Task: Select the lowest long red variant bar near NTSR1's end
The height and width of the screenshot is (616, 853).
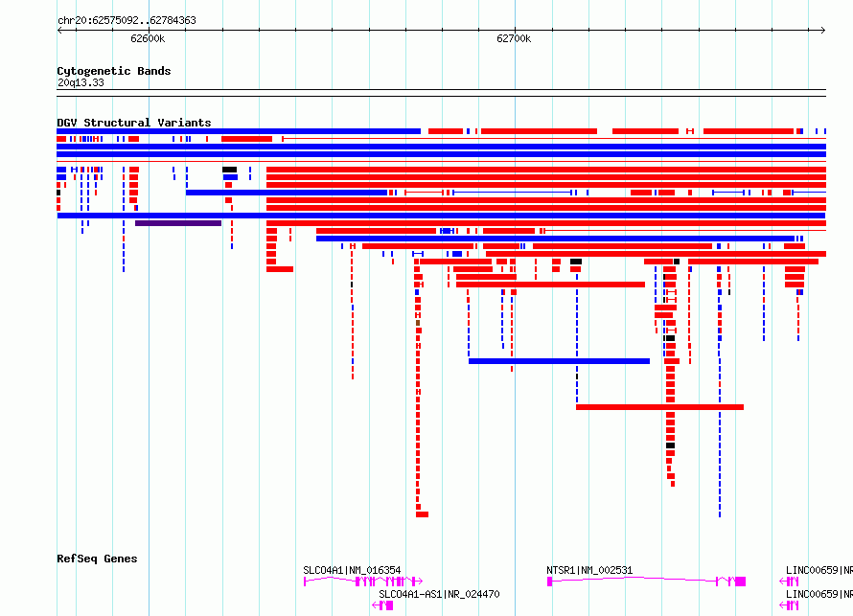Action: coord(660,407)
